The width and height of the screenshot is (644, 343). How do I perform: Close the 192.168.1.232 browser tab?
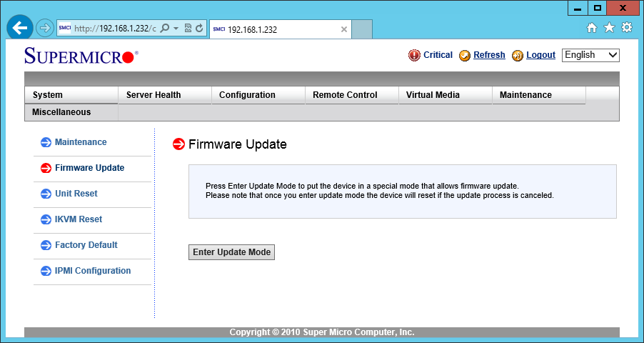point(344,29)
